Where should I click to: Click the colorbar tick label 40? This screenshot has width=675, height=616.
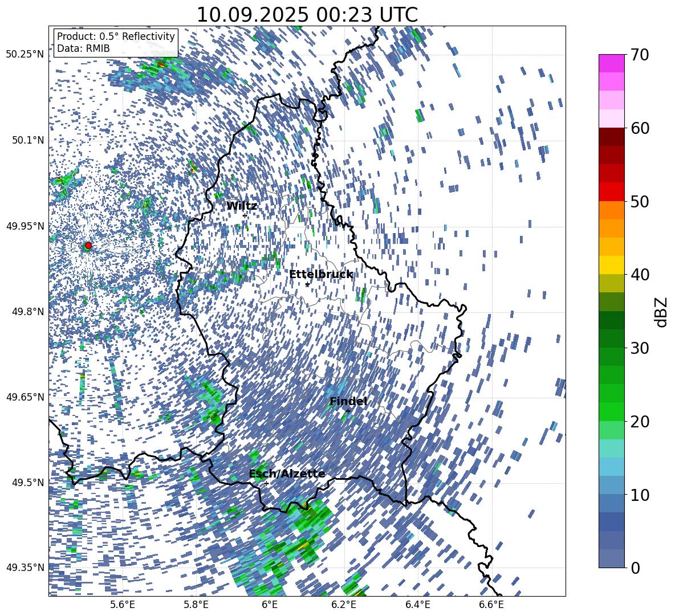click(x=640, y=275)
